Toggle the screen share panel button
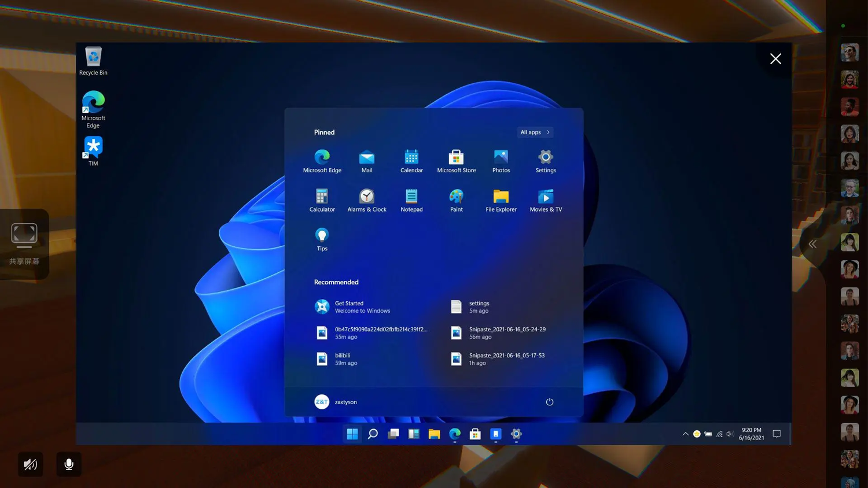The height and width of the screenshot is (488, 868). point(24,243)
